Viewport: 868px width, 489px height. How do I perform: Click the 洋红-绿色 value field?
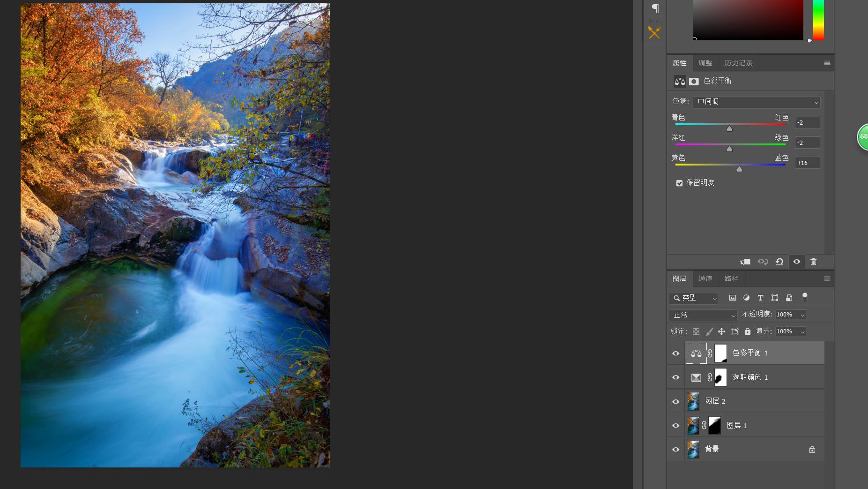(808, 143)
